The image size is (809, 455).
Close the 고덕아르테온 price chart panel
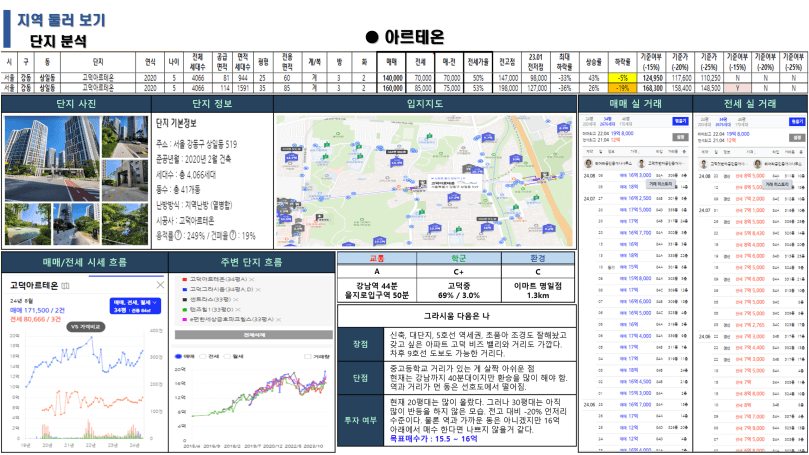coord(160,285)
